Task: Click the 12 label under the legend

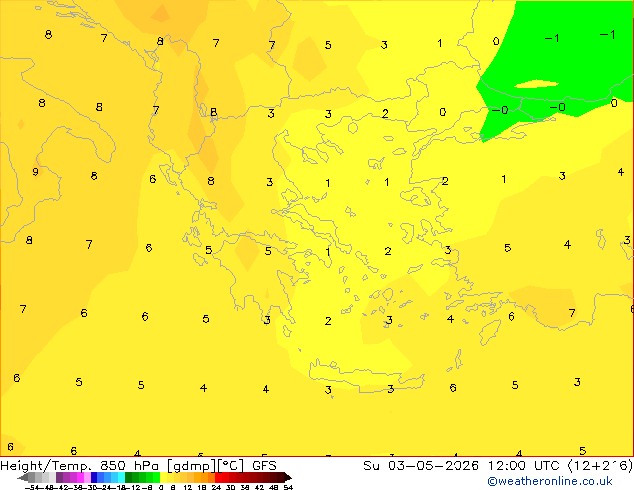Action: click(x=188, y=487)
